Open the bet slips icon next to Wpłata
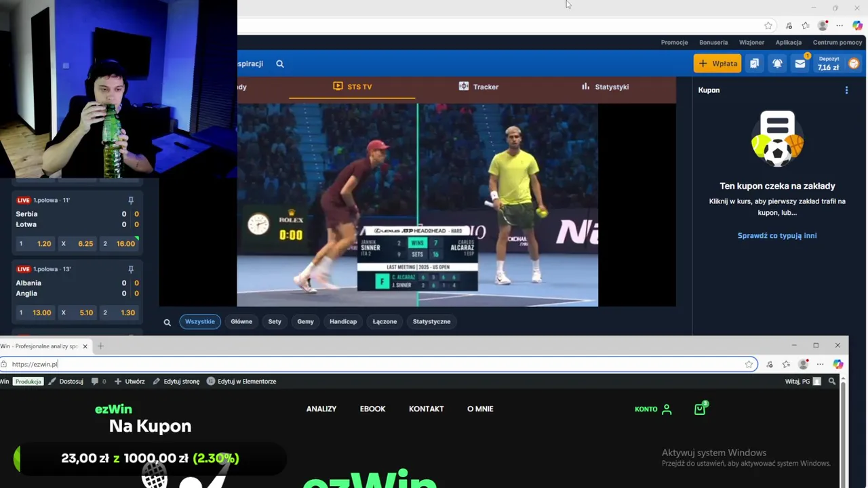This screenshot has height=488, width=868. pos(754,63)
